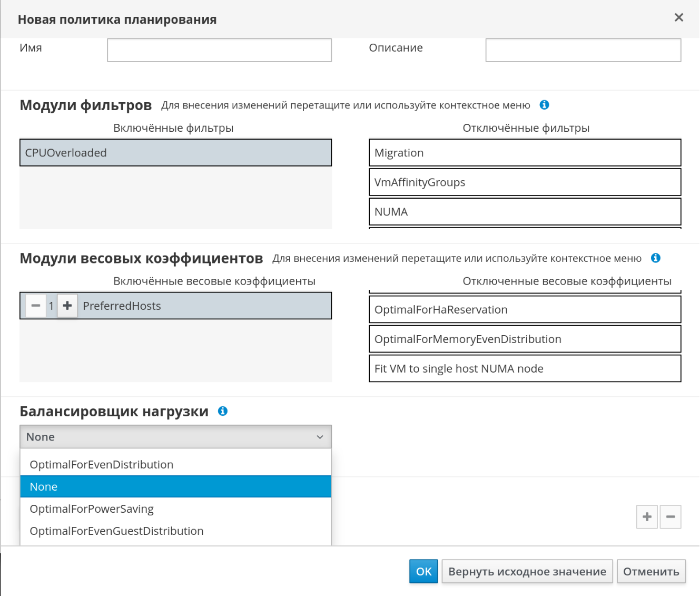Select OptimalForEvenDistribution from the list

pyautogui.click(x=102, y=464)
